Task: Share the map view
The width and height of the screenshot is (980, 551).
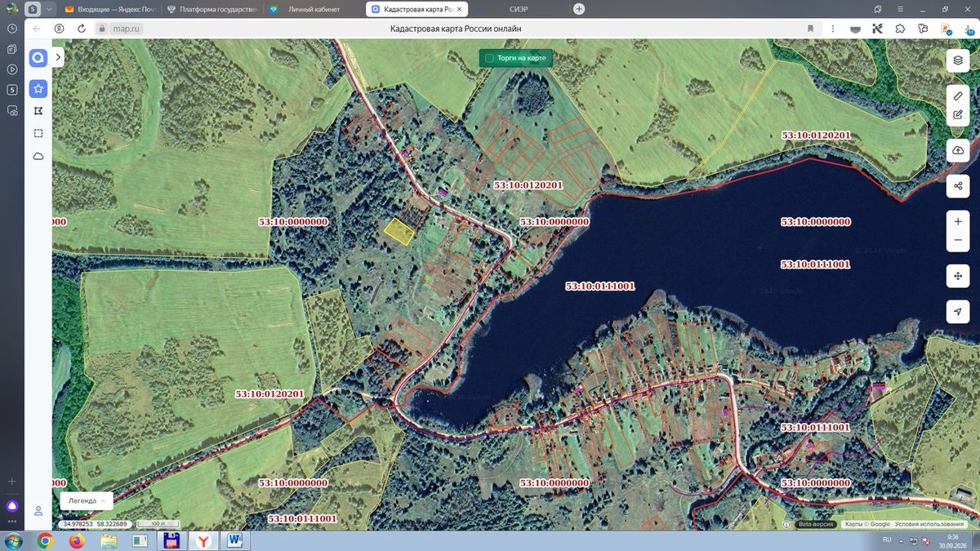Action: [958, 186]
